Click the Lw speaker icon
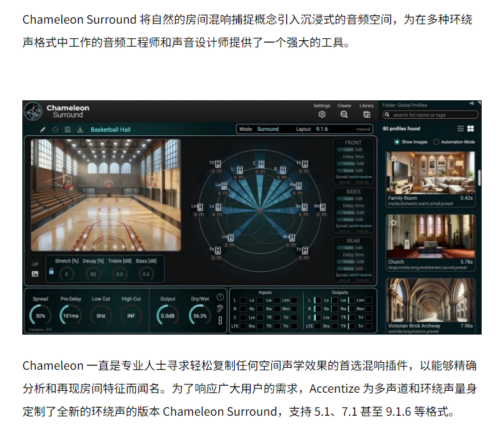The image size is (504, 424). point(224,186)
